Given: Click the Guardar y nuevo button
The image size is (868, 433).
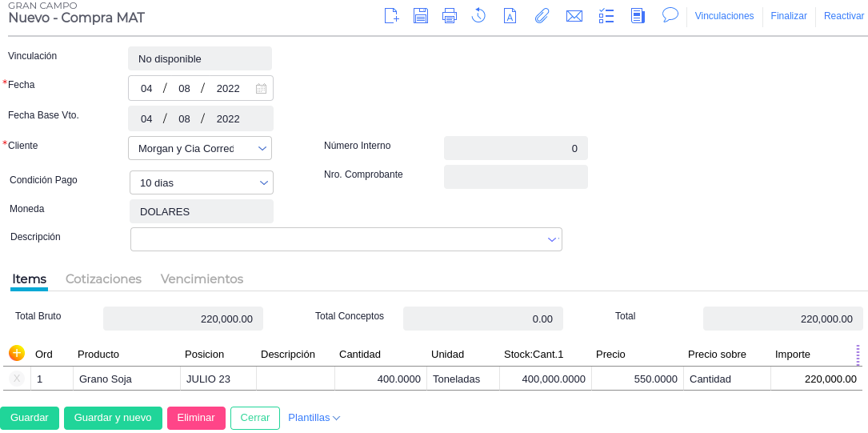Looking at the screenshot, I should (113, 418).
